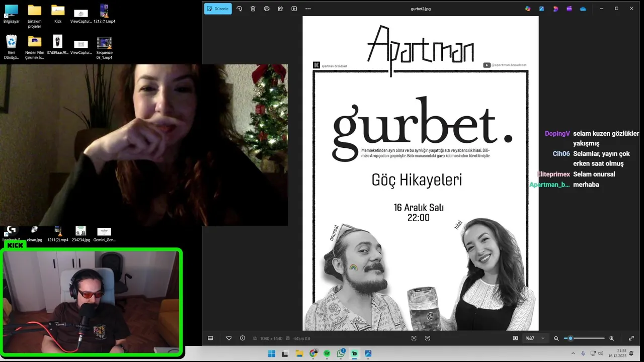Image resolution: width=644 pixels, height=362 pixels.
Task: Open the three-dots more options menu
Action: point(308,9)
